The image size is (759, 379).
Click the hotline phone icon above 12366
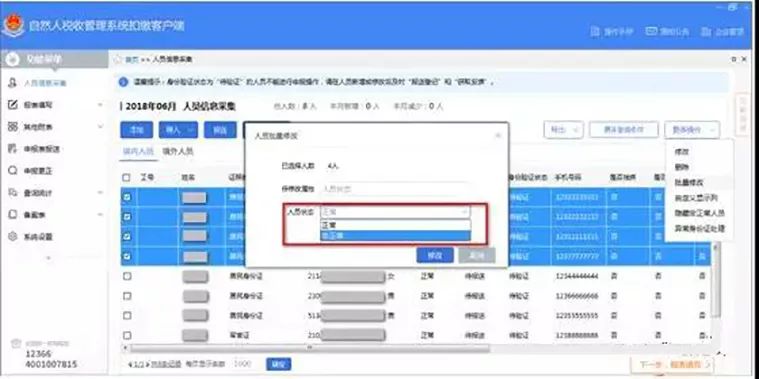point(16,343)
